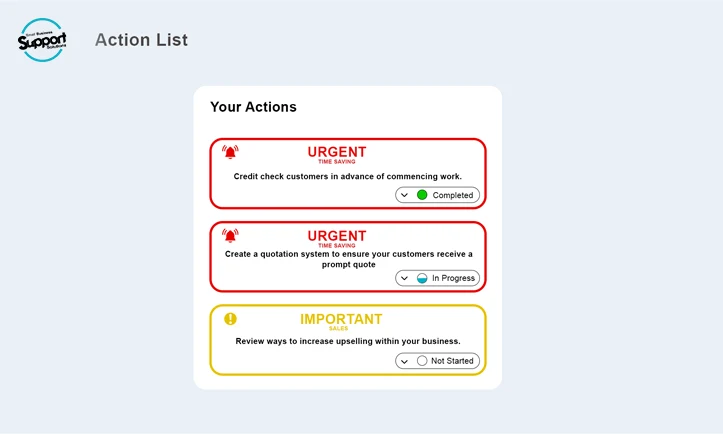
Task: Click the Action List page title
Action: coord(141,40)
